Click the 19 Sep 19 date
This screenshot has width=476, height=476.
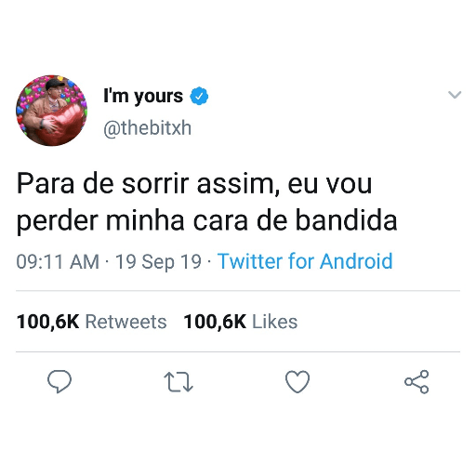(x=158, y=261)
